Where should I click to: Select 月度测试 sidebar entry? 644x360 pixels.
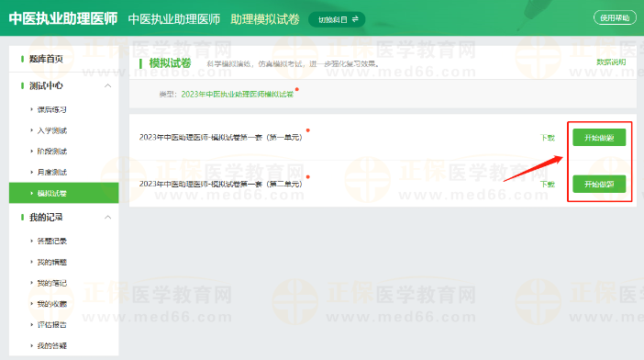51,172
